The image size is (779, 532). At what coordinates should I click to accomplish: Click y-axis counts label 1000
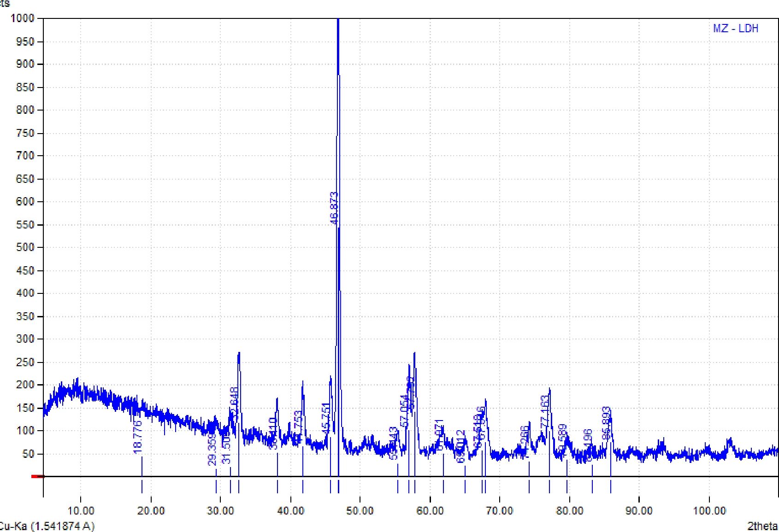pyautogui.click(x=23, y=18)
